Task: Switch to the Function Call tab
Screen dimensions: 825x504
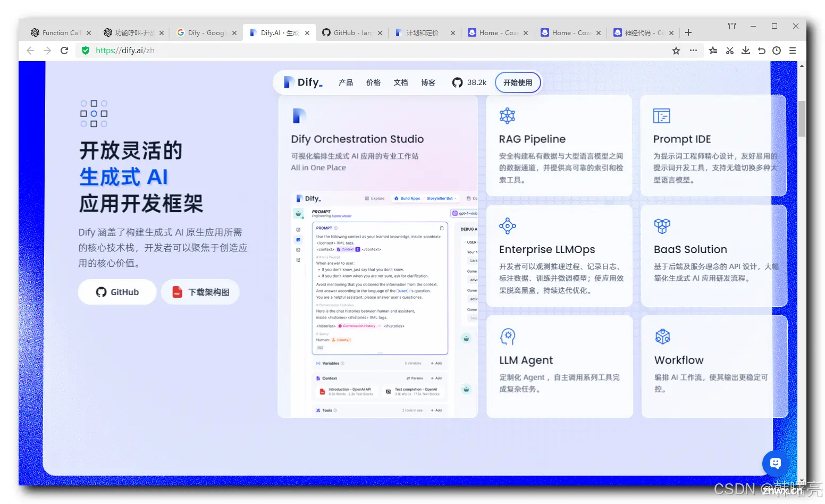Action: coord(61,32)
